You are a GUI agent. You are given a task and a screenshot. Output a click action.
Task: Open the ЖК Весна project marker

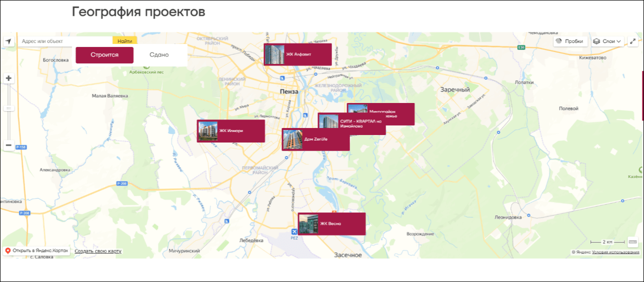(332, 223)
